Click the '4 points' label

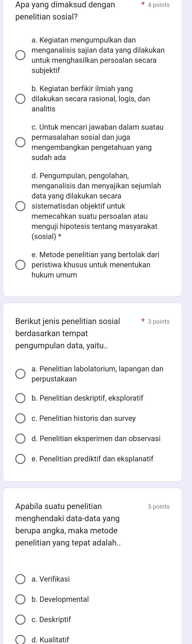tap(158, 5)
